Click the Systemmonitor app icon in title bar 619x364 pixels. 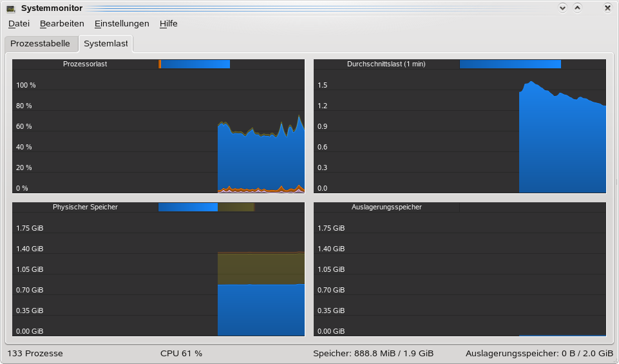[x=11, y=8]
